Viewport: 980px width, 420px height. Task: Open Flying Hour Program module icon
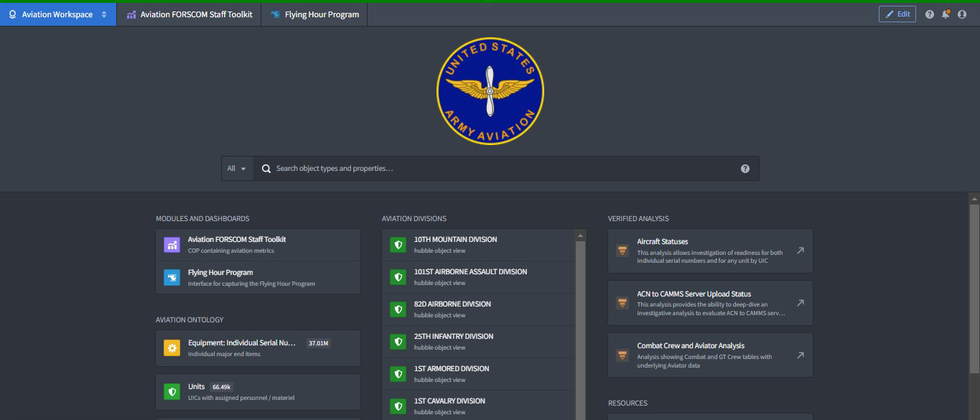click(172, 278)
